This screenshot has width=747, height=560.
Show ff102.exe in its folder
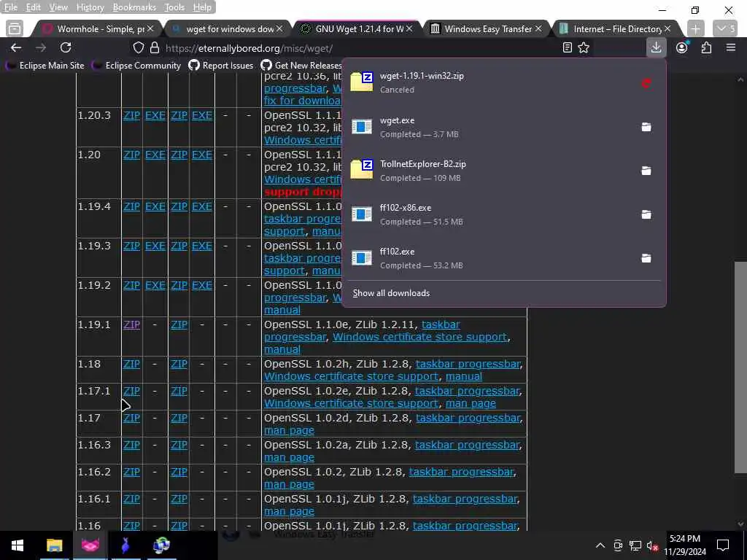pyautogui.click(x=646, y=258)
